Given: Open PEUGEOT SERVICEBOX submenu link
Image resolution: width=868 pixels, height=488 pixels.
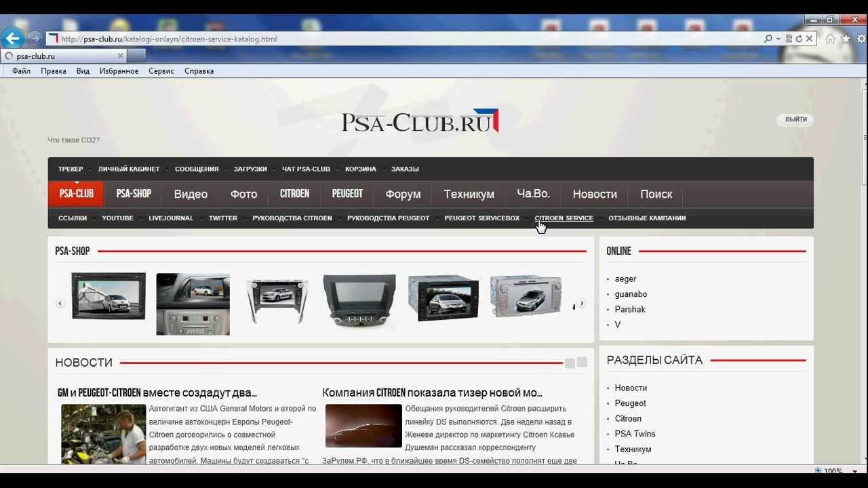Looking at the screenshot, I should tap(481, 218).
